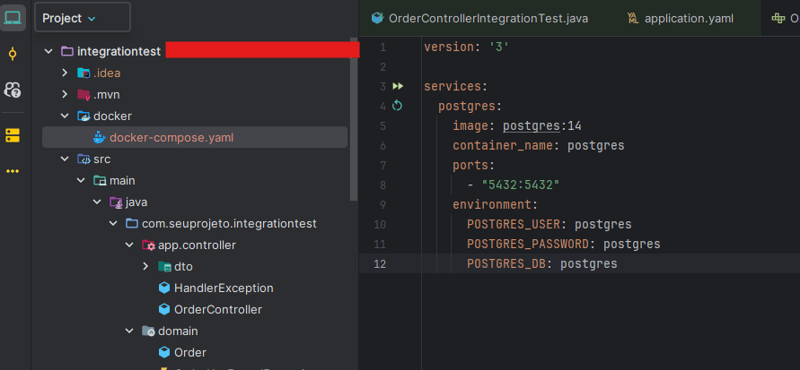This screenshot has width=800, height=370.
Task: Expand the dto package
Action: point(145,266)
